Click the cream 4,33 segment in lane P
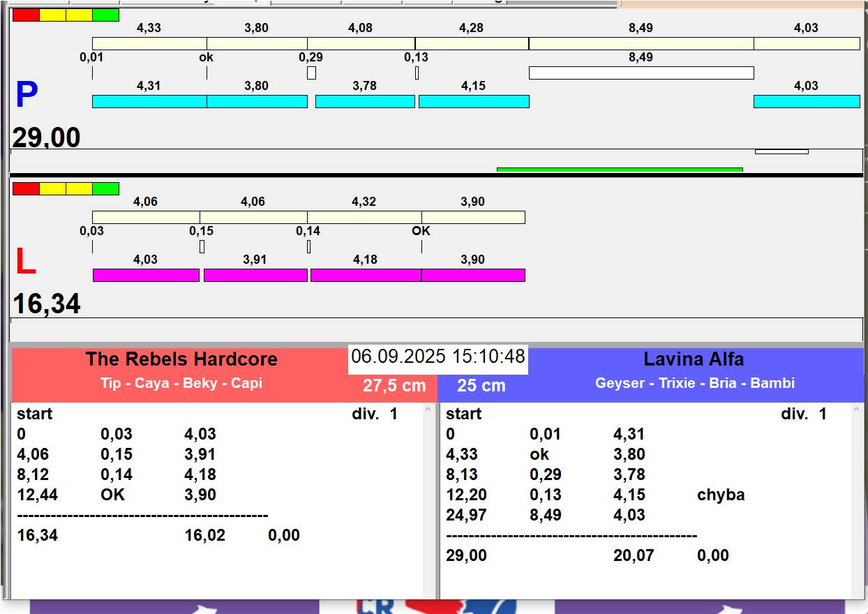 coord(149,43)
